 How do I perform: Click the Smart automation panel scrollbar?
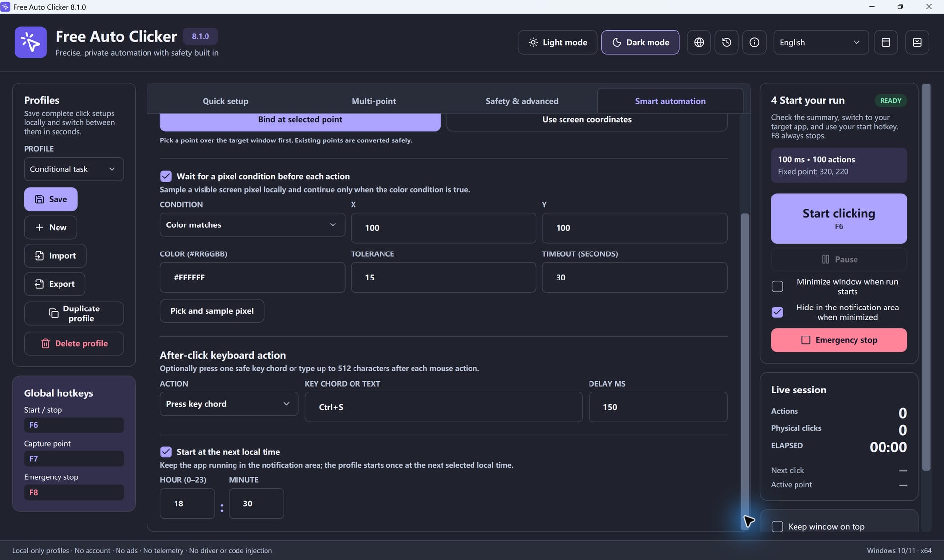point(745,371)
